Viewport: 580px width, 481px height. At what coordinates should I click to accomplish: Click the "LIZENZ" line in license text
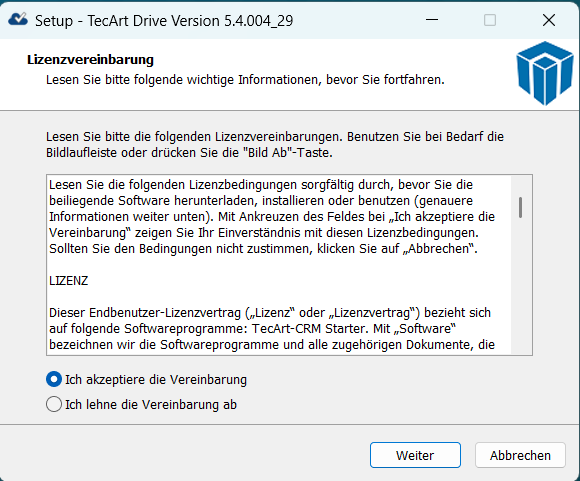68,281
